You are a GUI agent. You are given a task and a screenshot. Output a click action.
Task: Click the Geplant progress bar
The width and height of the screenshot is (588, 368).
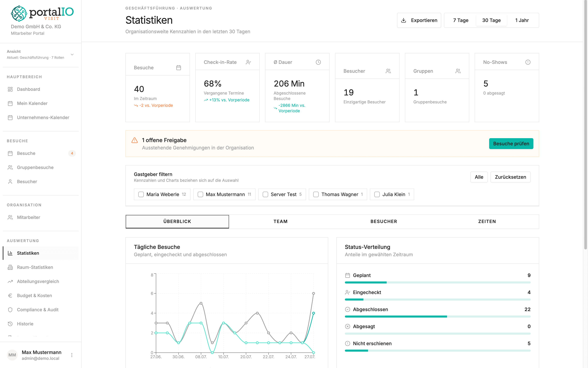click(438, 283)
